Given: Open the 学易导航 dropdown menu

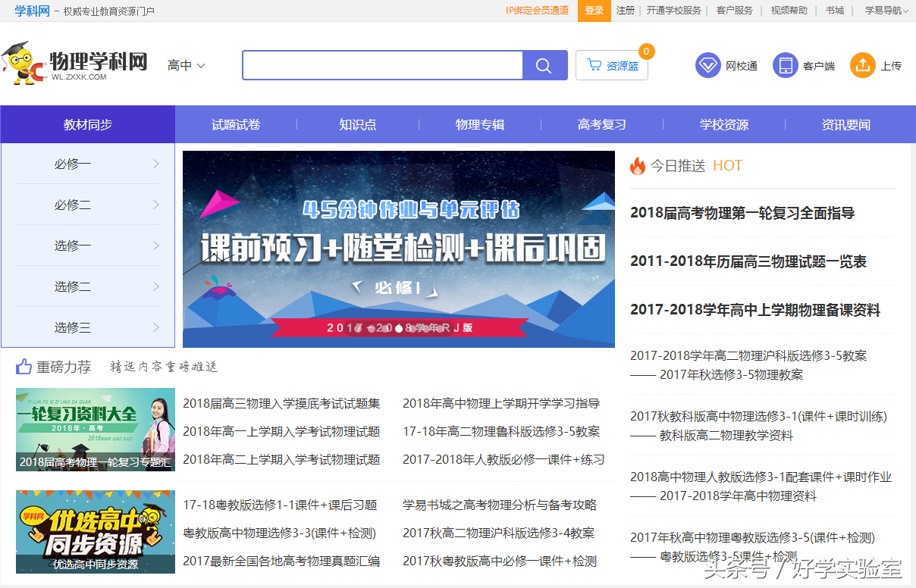Looking at the screenshot, I should (886, 11).
